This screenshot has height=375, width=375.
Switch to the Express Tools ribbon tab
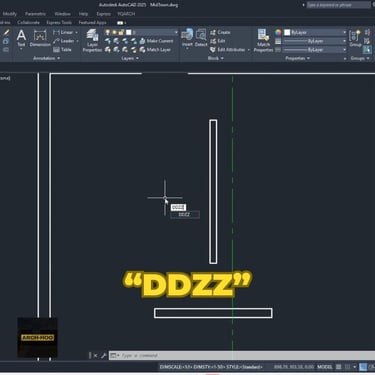(59, 22)
